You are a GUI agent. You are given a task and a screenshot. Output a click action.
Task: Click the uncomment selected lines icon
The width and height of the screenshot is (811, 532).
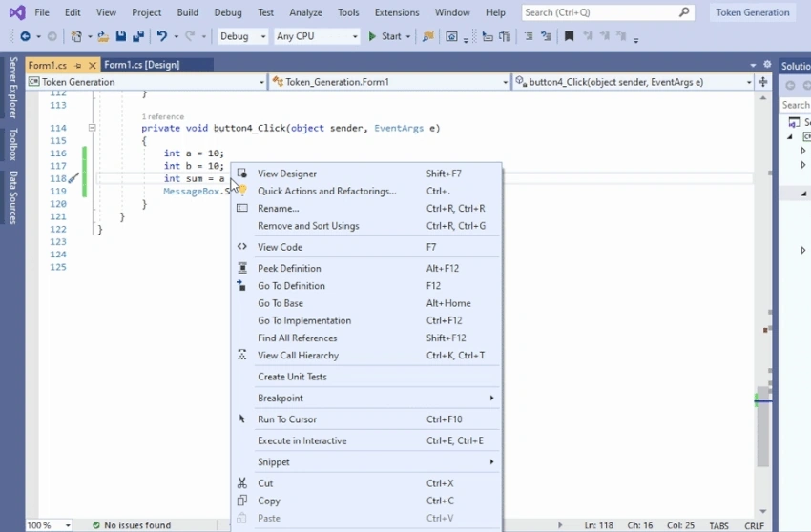click(x=546, y=36)
